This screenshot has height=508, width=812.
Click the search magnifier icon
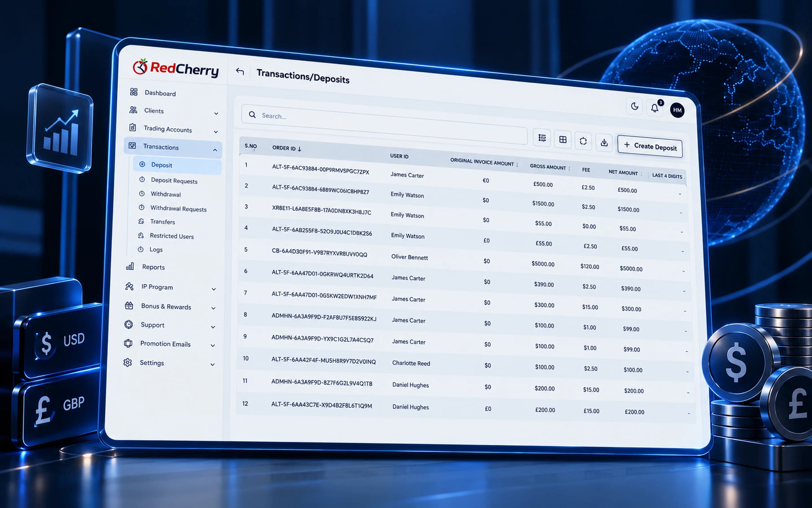(252, 115)
